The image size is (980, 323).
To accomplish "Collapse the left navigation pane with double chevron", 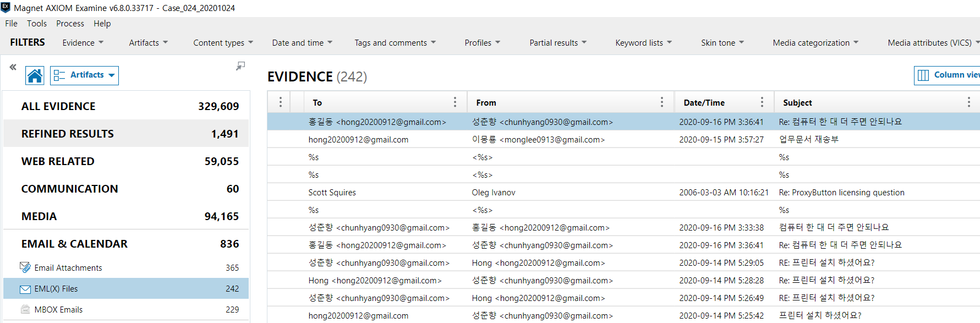I will [x=13, y=67].
